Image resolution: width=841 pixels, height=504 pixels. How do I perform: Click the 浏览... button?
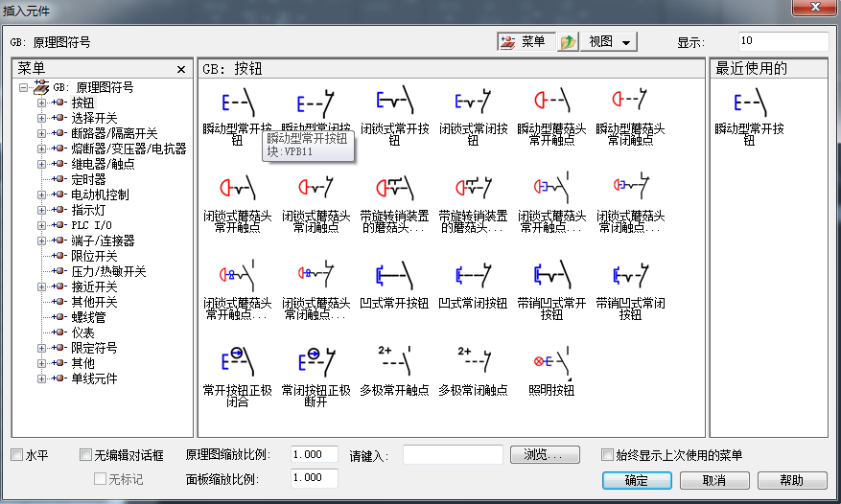click(545, 454)
